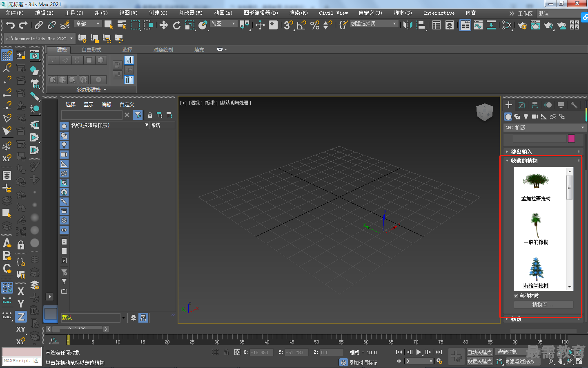
Task: Click the plant list vertical scrollbar
Action: point(569,229)
